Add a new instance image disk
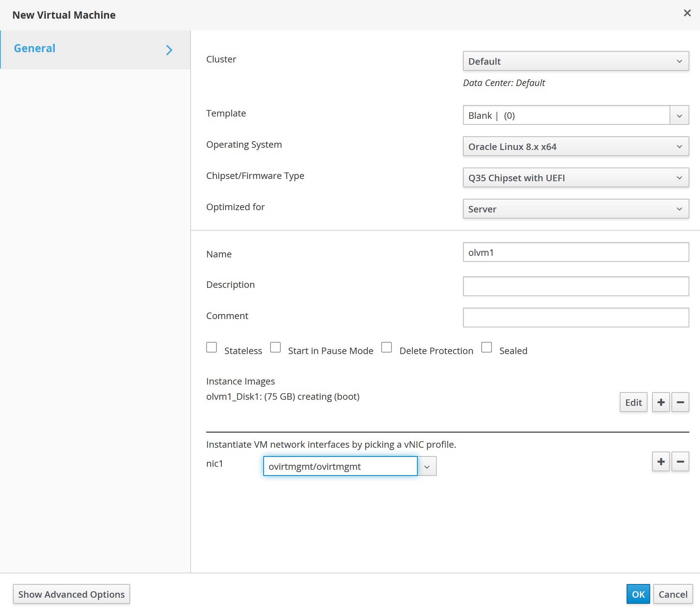 click(x=661, y=402)
